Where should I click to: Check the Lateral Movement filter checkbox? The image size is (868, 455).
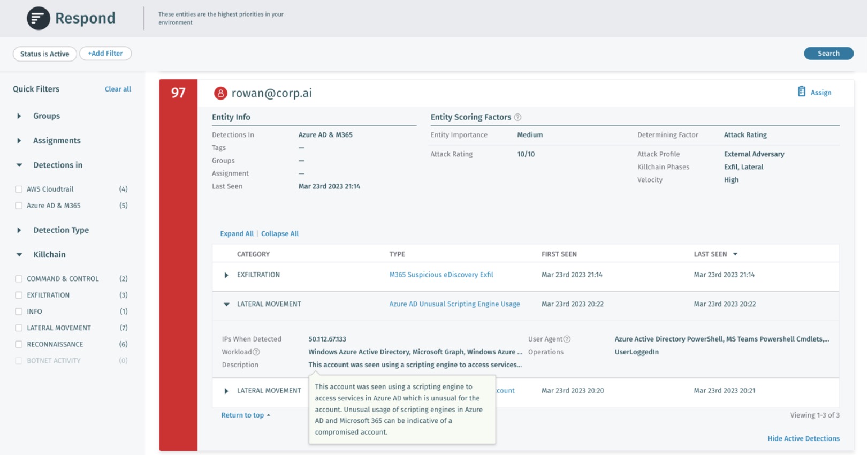tap(19, 328)
